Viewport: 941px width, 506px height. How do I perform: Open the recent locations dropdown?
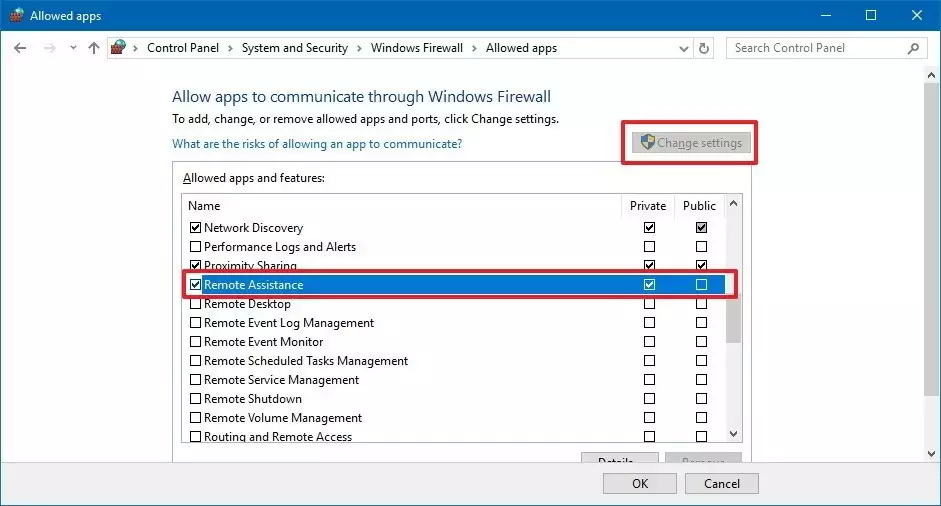(x=70, y=48)
